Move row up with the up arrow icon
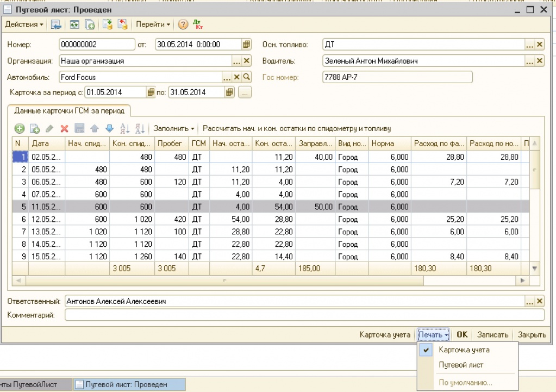556x392 pixels. click(95, 128)
